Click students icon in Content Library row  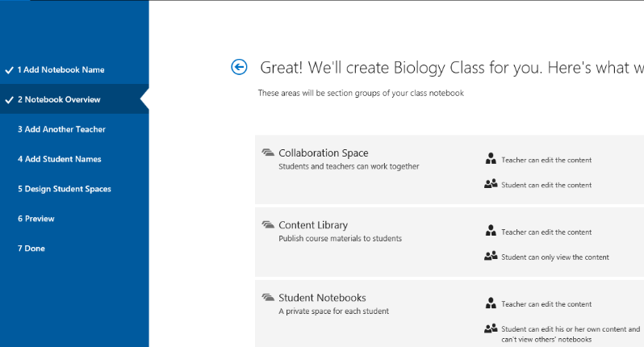tap(491, 256)
